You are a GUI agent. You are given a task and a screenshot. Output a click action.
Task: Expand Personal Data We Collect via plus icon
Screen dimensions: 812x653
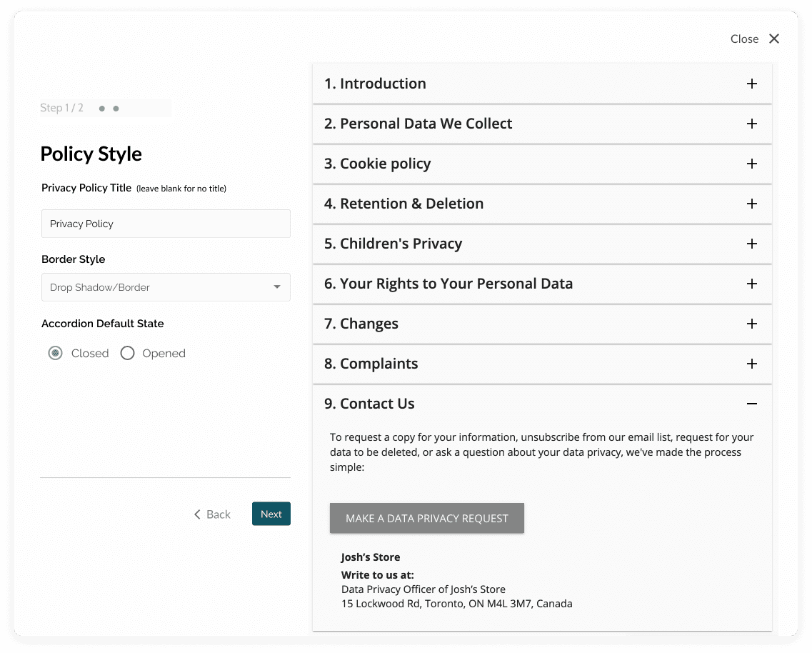(751, 124)
